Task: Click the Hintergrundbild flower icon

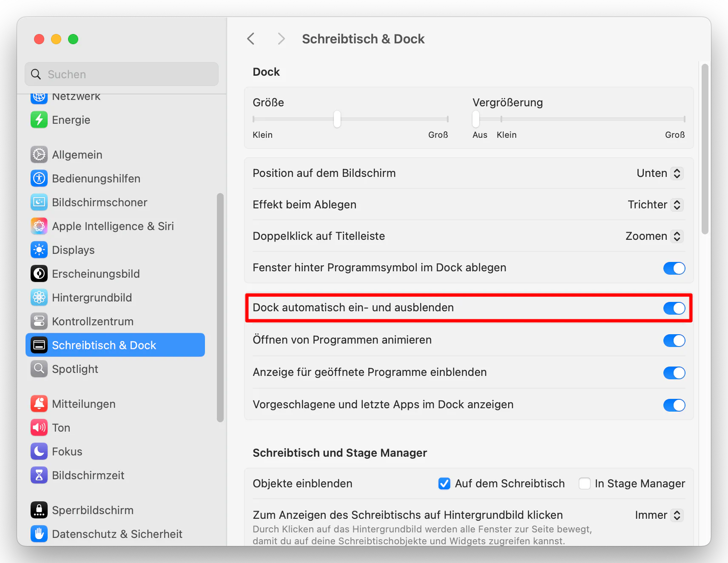Action: (x=39, y=298)
